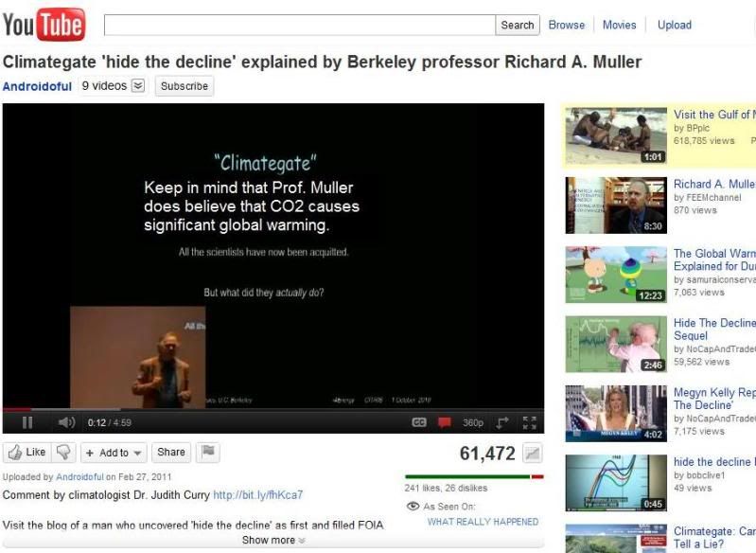Open the Browse menu item

pyautogui.click(x=567, y=25)
